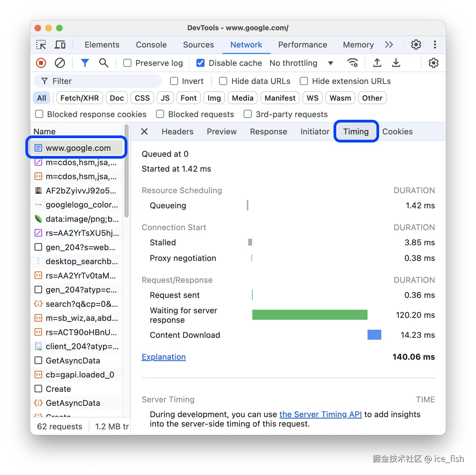476x475 pixels.
Task: Enable Blocked requests checkbox
Action: 160,114
